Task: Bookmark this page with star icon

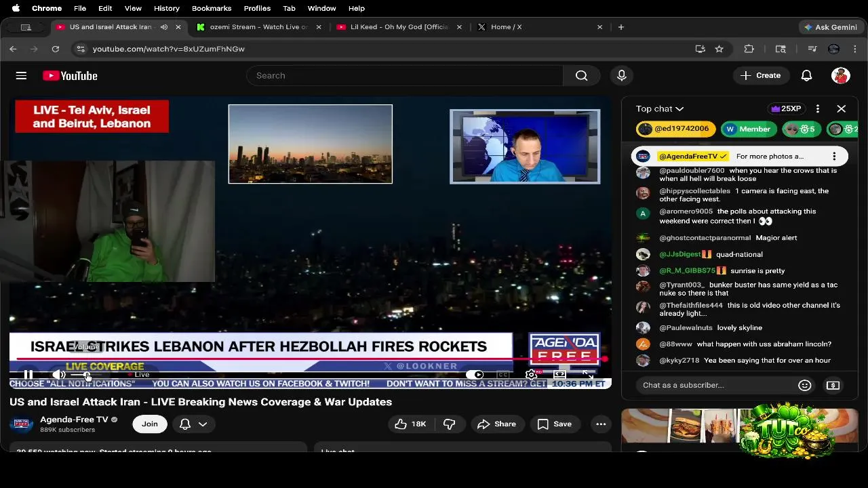Action: click(719, 49)
